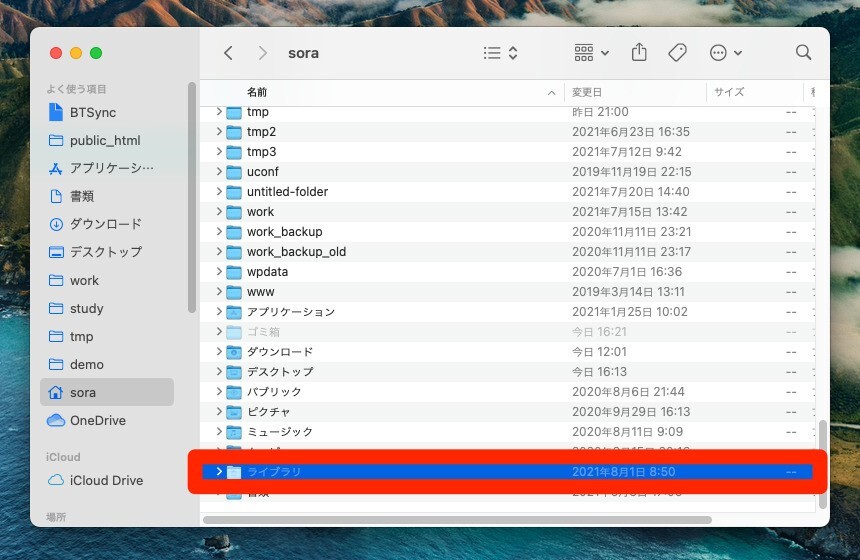Viewport: 860px width, 560px height.
Task: Click the date 2020年11月11日 23:21
Action: coord(631,232)
